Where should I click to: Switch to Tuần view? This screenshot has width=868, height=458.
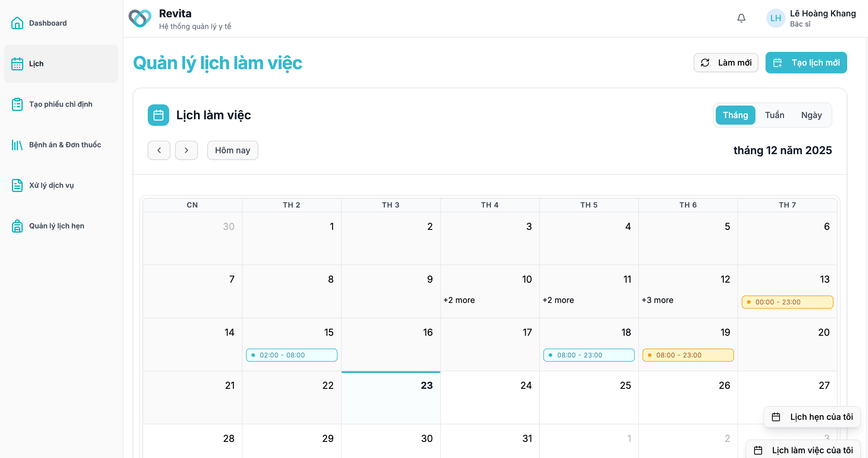pos(774,115)
